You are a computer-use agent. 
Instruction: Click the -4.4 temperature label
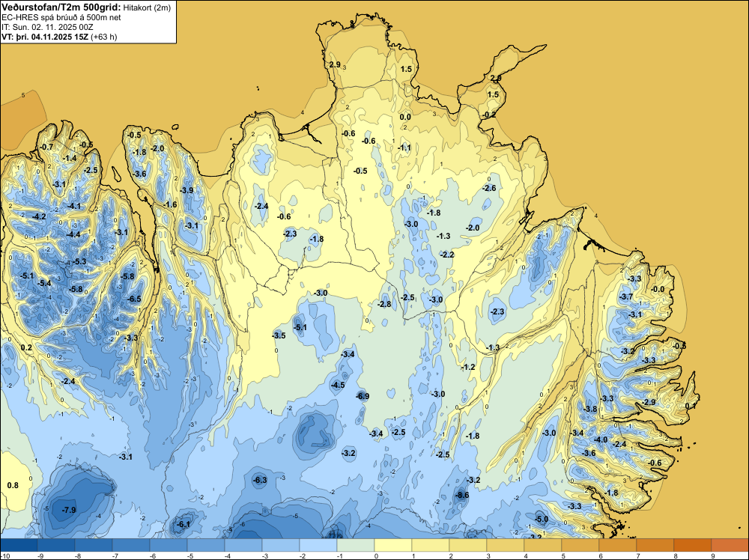73,234
